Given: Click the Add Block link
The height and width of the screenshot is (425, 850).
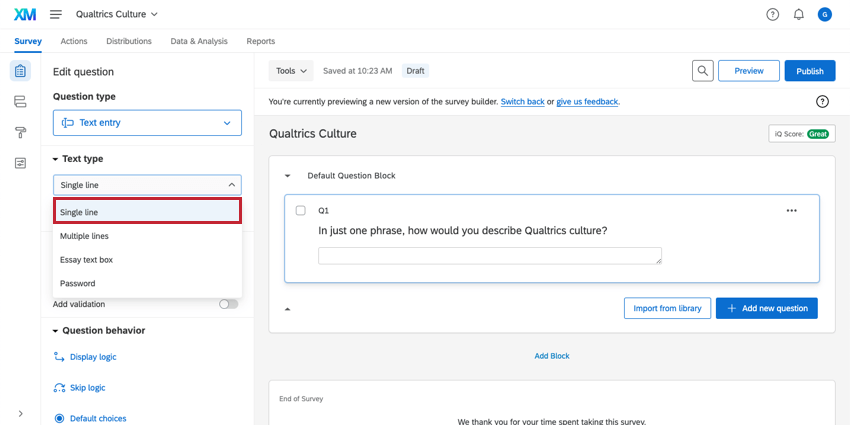Looking at the screenshot, I should pyautogui.click(x=552, y=356).
